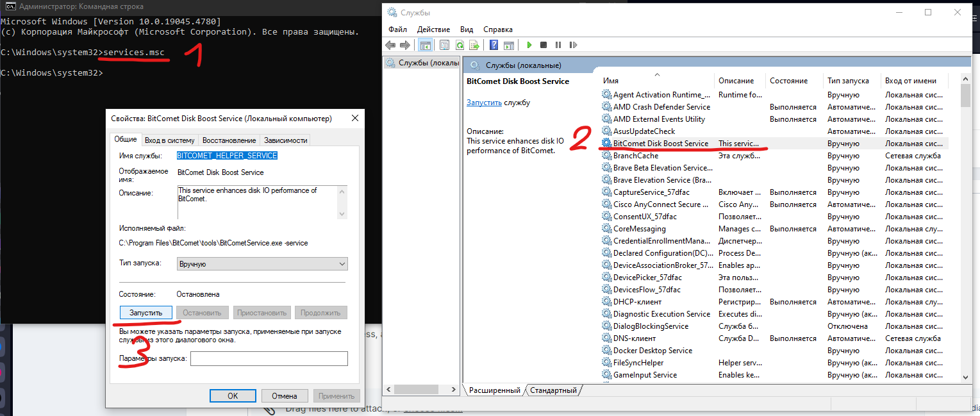Select the Docker Desktop Service row
Image resolution: width=980 pixels, height=416 pixels.
(652, 351)
